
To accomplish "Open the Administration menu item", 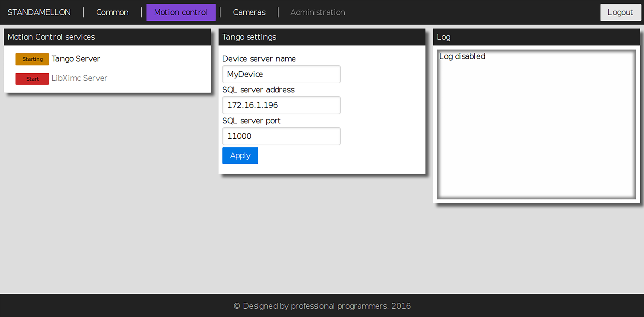I will pos(317,12).
